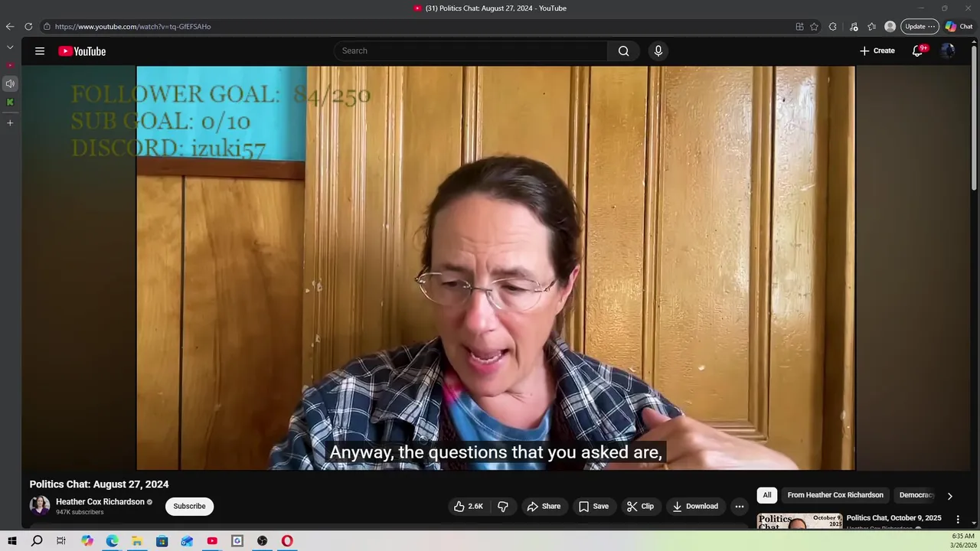Show next filter chips via arrow
The width and height of the screenshot is (980, 551).
949,496
